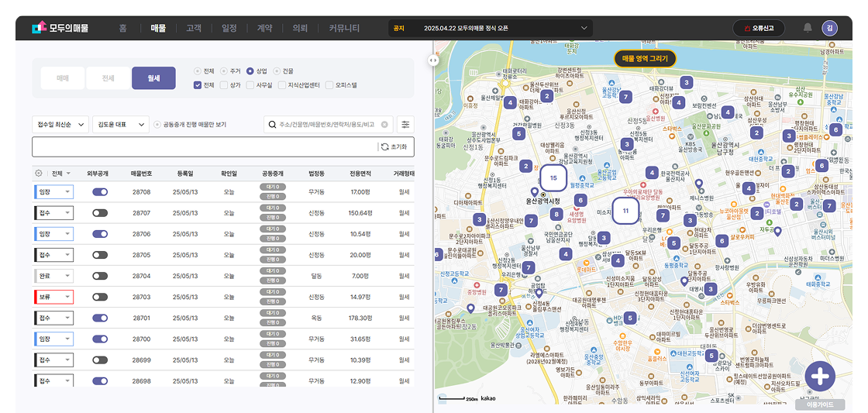This screenshot has height=413, width=868.
Task: Click the search magnifier icon
Action: pyautogui.click(x=272, y=125)
